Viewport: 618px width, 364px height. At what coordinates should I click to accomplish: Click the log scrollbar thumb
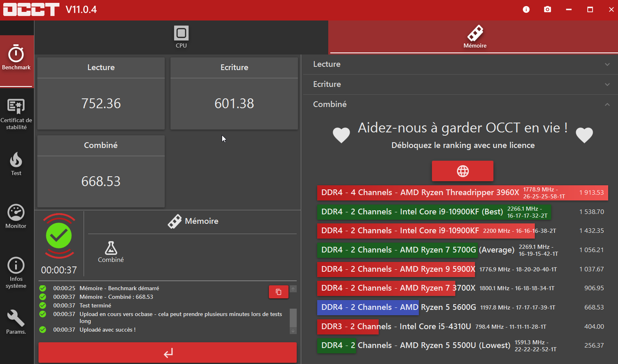pos(293,318)
